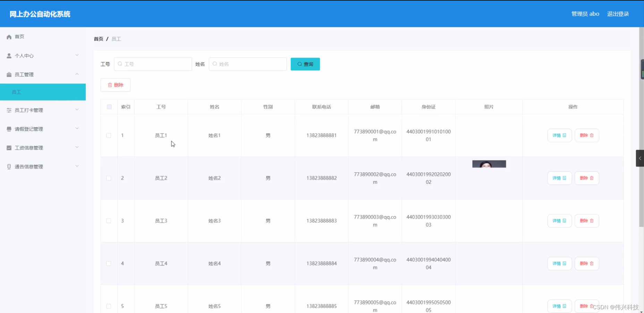Collapse the 员工管理 menu chevron
The height and width of the screenshot is (313, 644).
(77, 74)
